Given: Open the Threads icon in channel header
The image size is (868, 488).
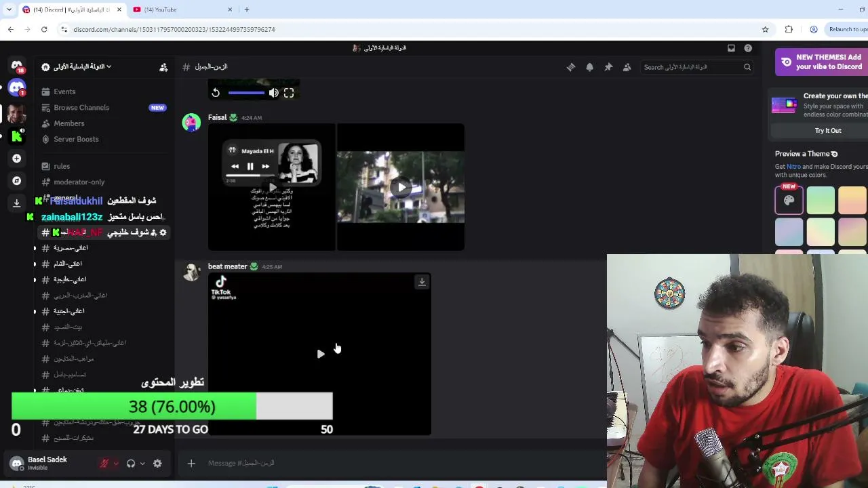Looking at the screenshot, I should pos(571,67).
